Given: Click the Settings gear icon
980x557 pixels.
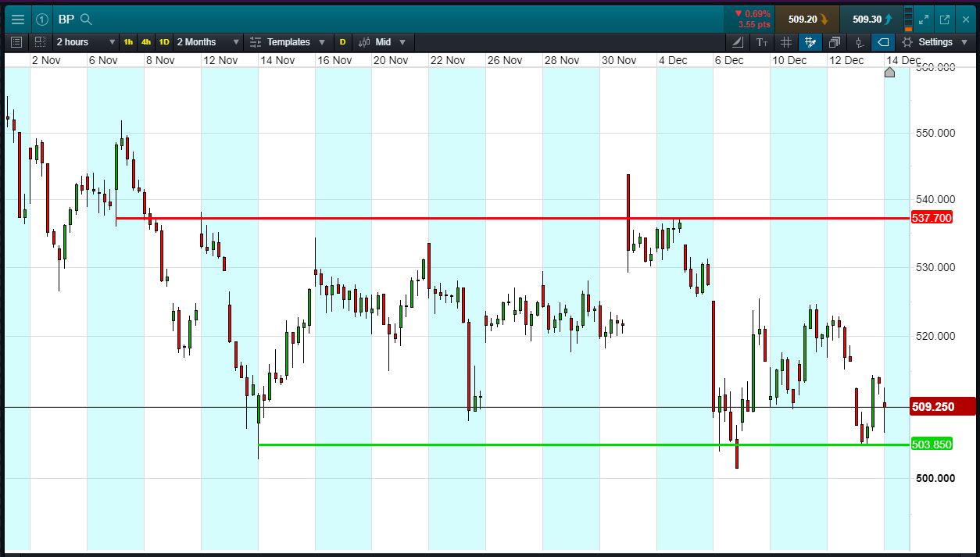Looking at the screenshot, I should pos(907,42).
